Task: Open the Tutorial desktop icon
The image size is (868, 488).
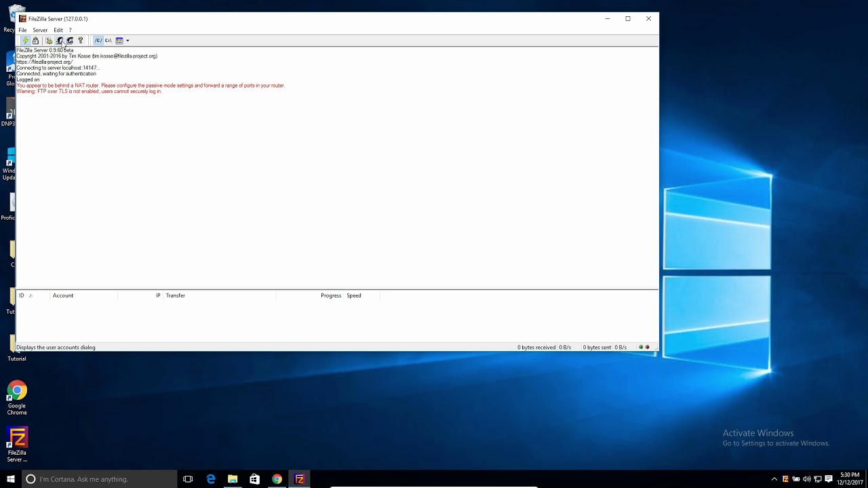Action: (x=17, y=347)
